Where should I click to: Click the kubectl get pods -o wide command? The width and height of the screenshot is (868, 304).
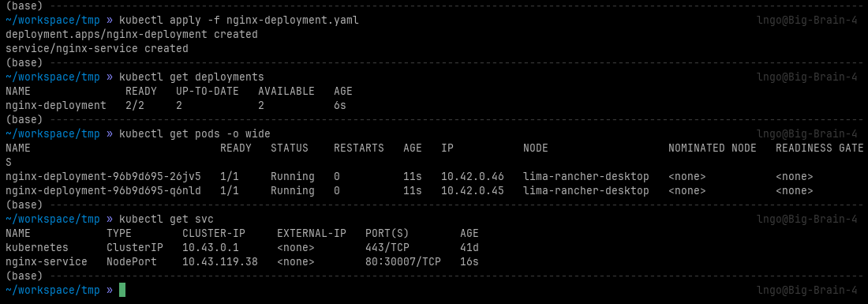tap(195, 134)
